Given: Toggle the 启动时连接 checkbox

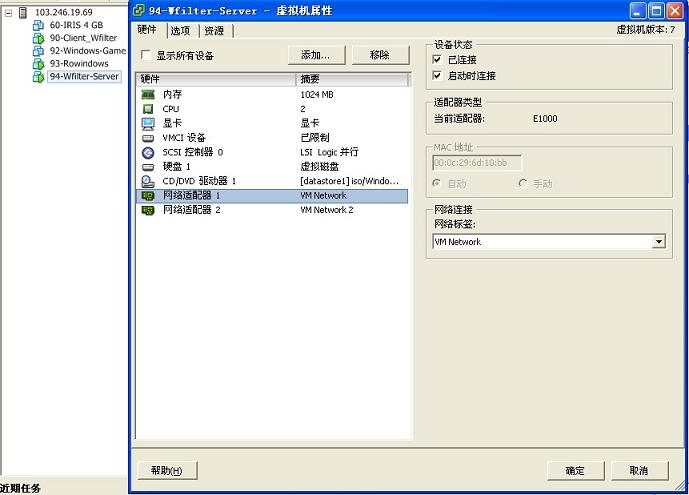Looking at the screenshot, I should (437, 76).
